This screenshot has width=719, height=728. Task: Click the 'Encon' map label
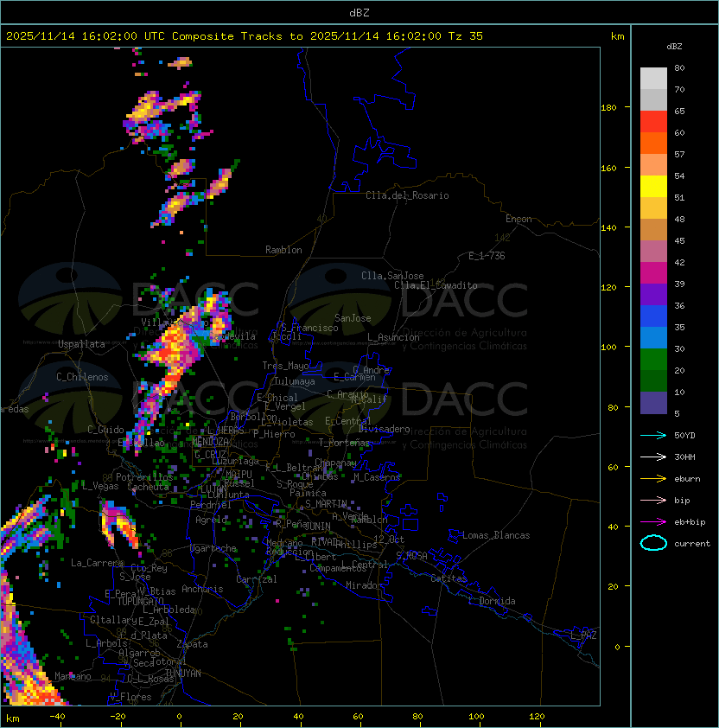519,219
